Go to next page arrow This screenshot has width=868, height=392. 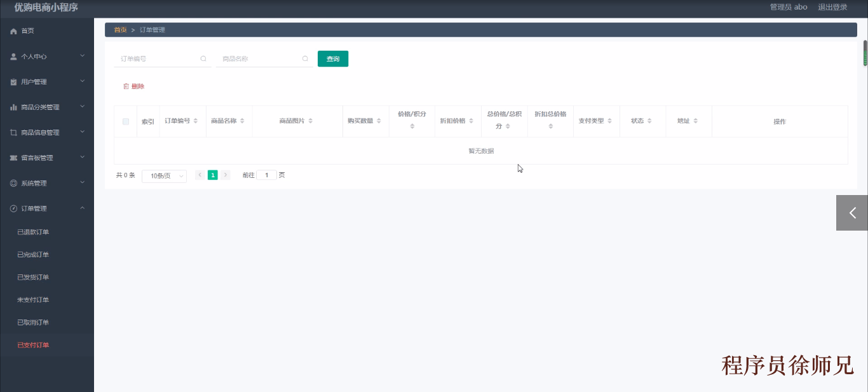226,175
